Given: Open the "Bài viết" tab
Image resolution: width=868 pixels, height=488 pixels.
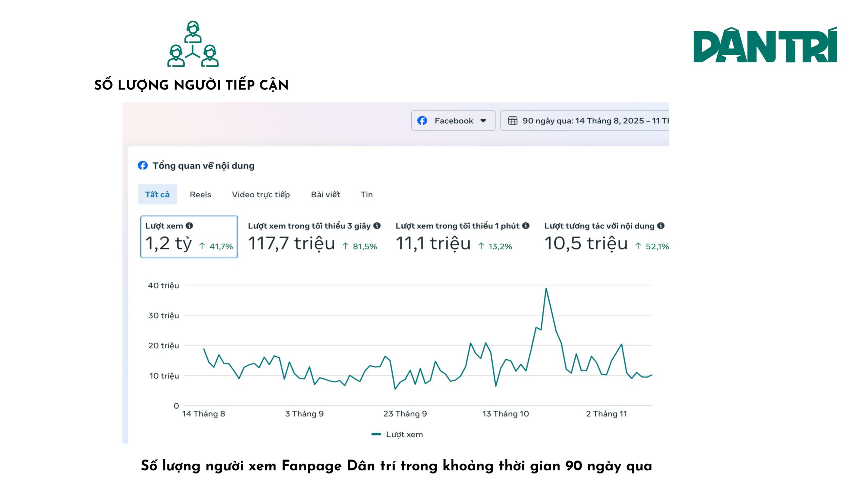Looking at the screenshot, I should (326, 194).
